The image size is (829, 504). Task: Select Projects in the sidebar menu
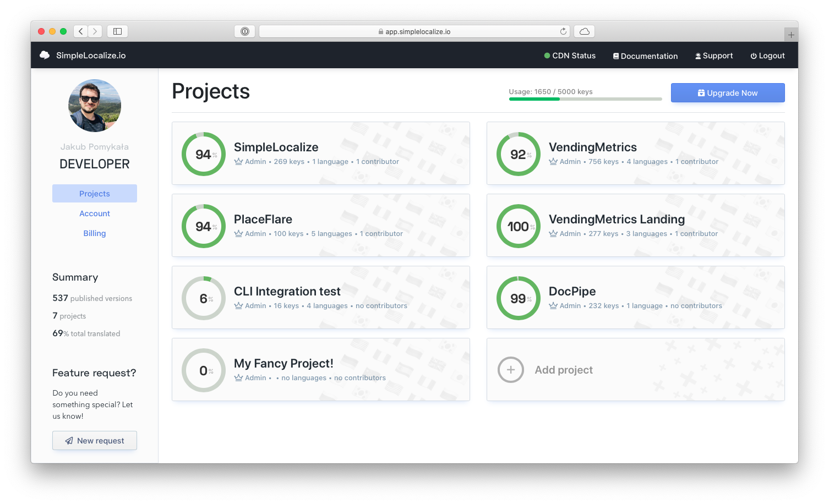point(95,194)
